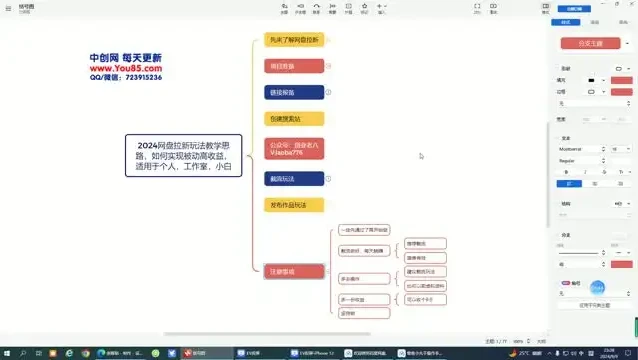
Task: Pick the red fill color swatch
Action: (621, 80)
